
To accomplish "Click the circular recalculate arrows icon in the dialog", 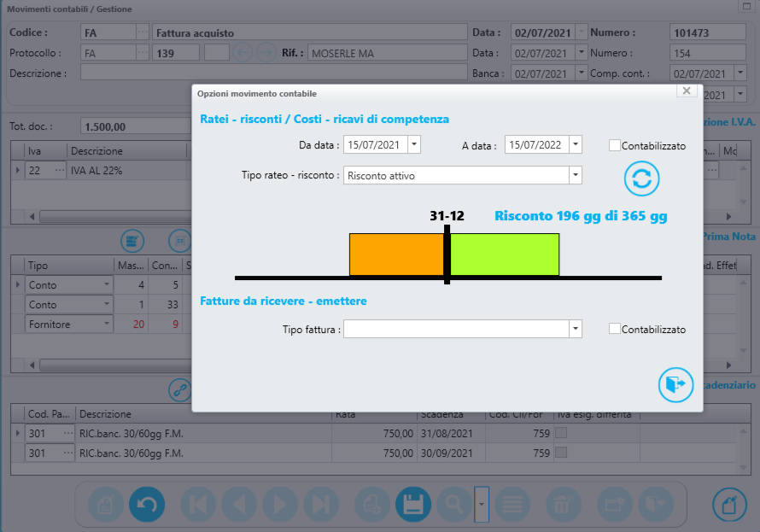I will (x=641, y=178).
